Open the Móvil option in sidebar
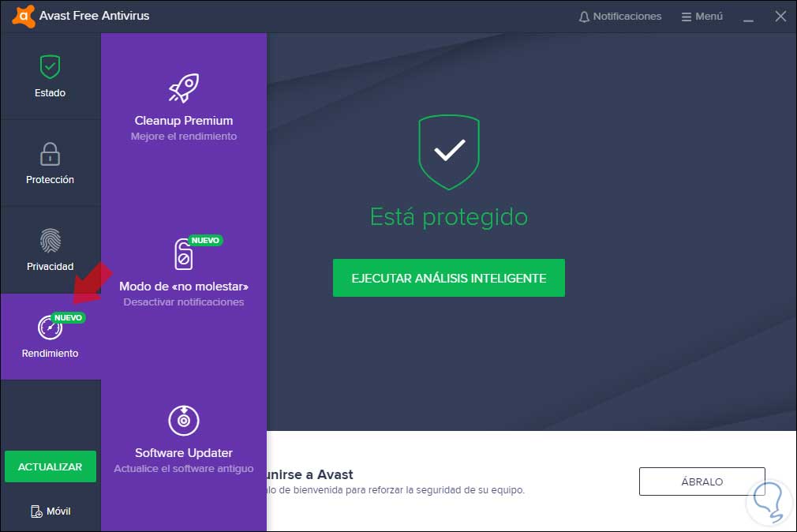 point(51,511)
